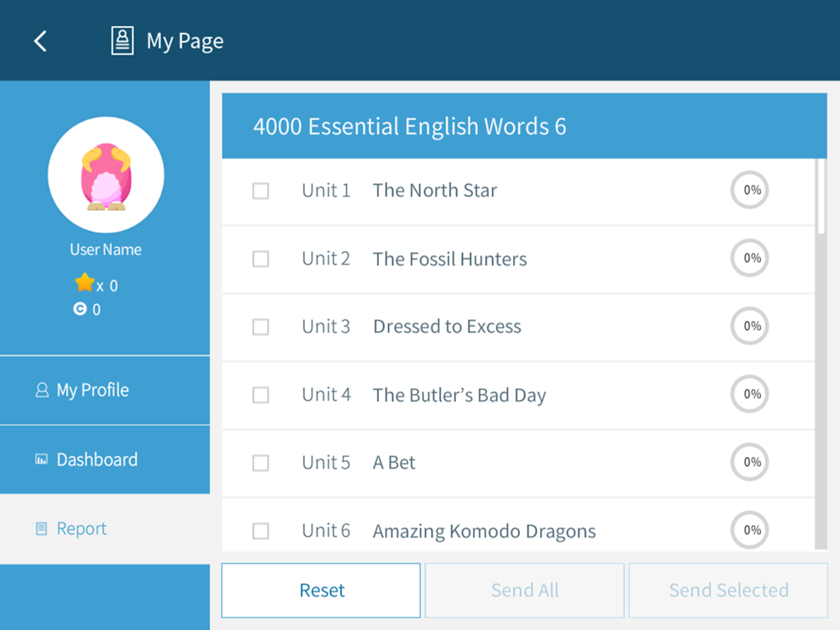Click the pink monster avatar picture
Viewport: 840px width, 630px height.
coord(106,175)
